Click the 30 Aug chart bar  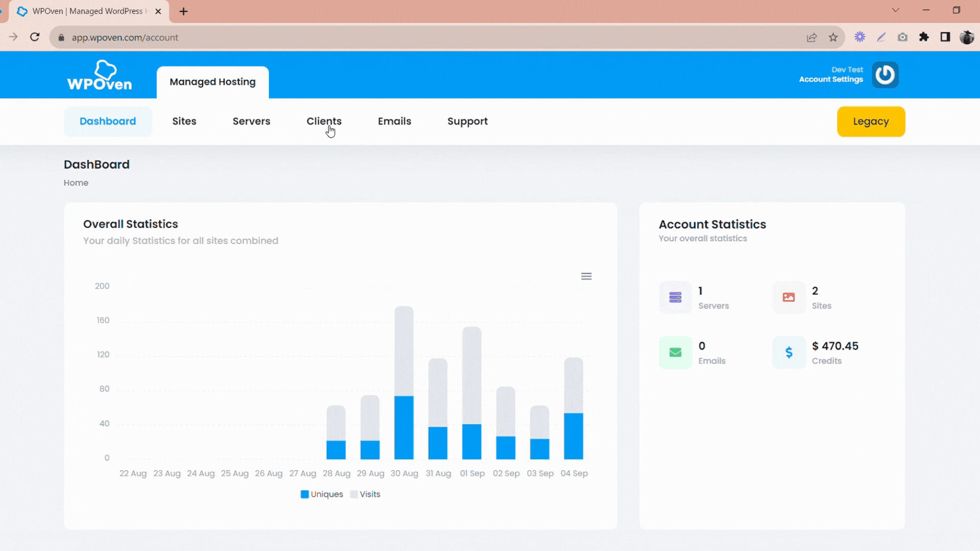coord(404,383)
